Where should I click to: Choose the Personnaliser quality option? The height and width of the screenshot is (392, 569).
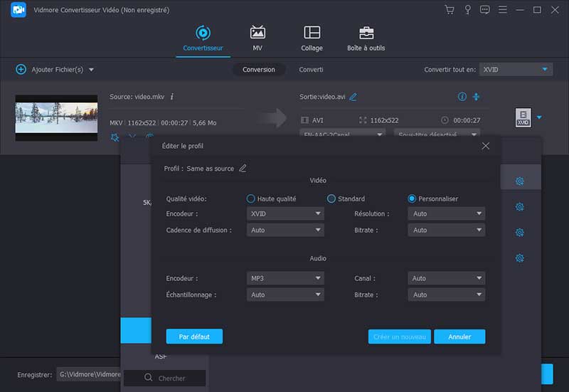[412, 199]
